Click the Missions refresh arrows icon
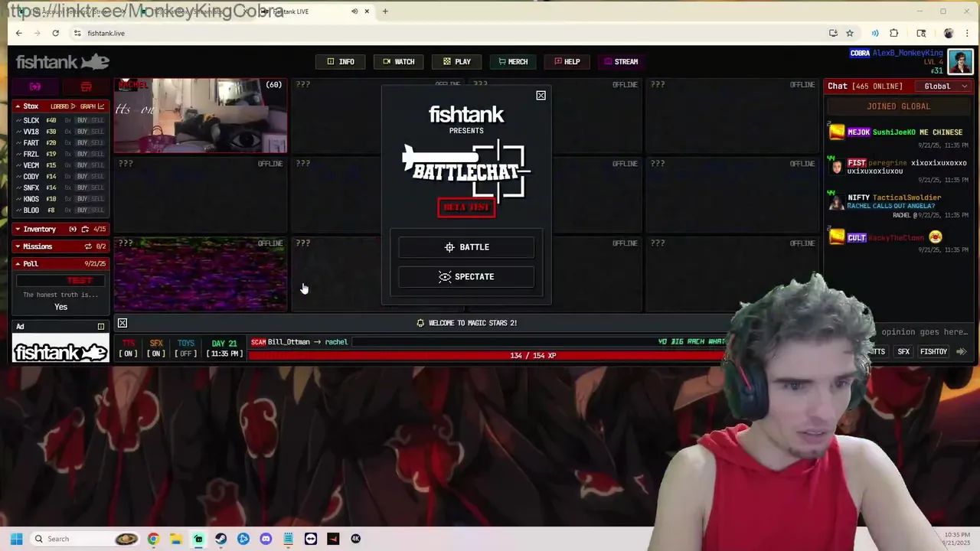Viewport: 980px width, 551px height. pyautogui.click(x=88, y=246)
